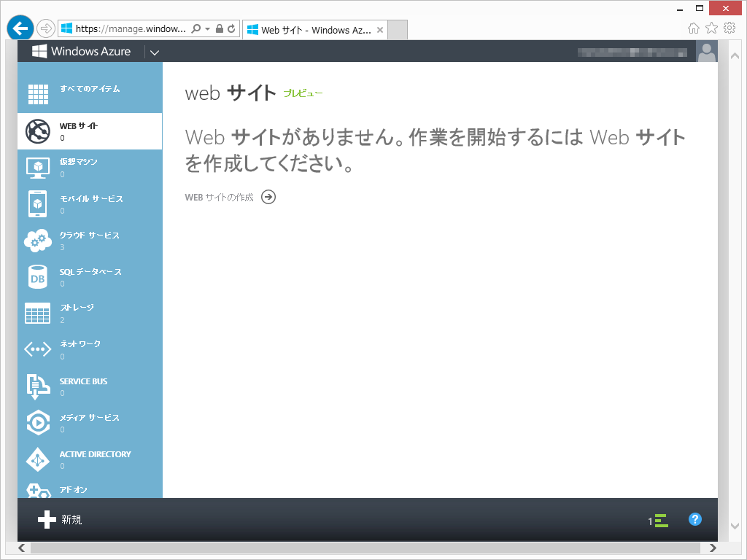The width and height of the screenshot is (747, 560).
Task: Open the SQL Database DB icon
Action: pos(38,277)
